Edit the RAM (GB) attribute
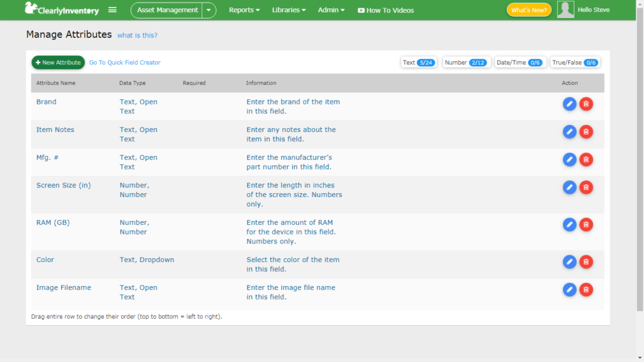Screen dimensions: 644x362 pyautogui.click(x=569, y=225)
